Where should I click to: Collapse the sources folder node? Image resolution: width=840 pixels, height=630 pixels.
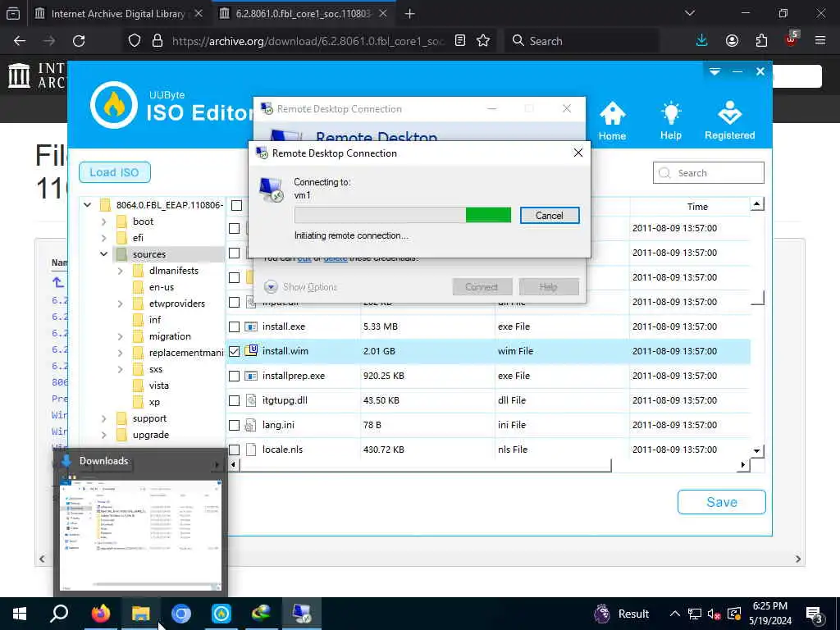click(104, 254)
